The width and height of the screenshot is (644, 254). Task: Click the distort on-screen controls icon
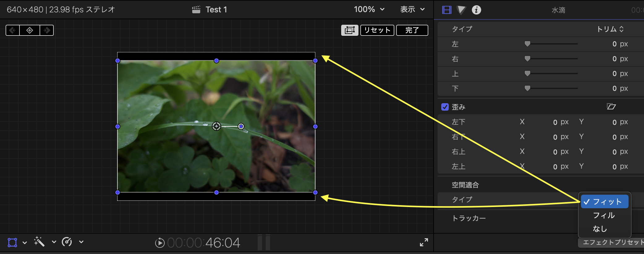(611, 107)
